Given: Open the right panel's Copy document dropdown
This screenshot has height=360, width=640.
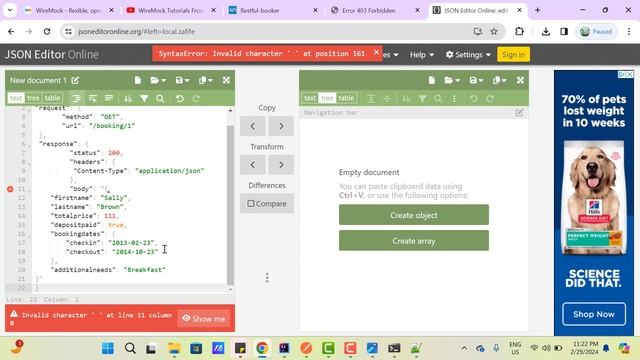Looking at the screenshot, I should tap(499, 80).
